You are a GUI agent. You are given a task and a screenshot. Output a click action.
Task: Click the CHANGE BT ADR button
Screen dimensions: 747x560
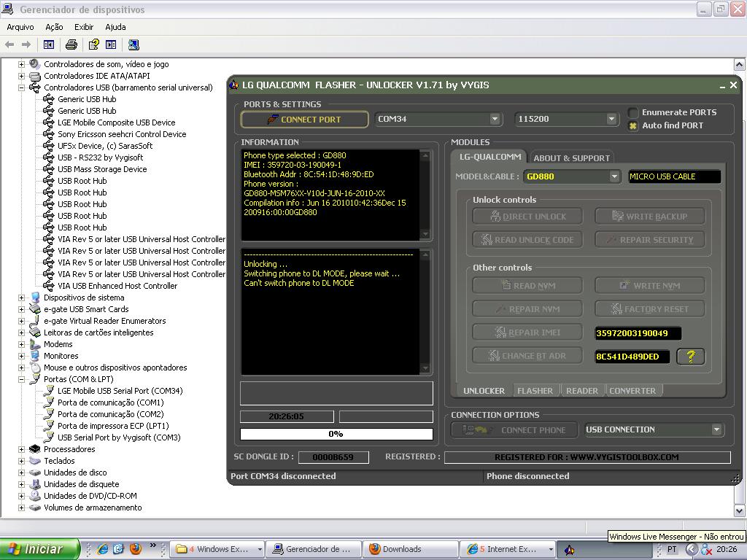(x=527, y=356)
